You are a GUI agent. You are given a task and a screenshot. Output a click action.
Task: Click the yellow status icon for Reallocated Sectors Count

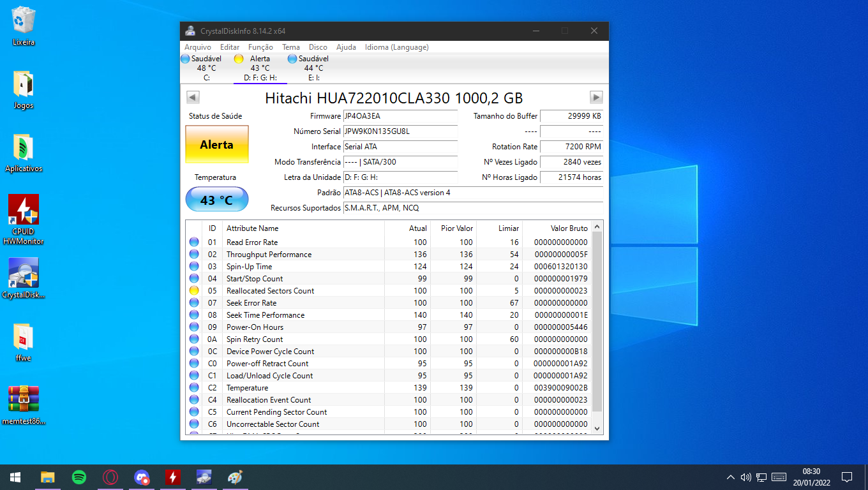point(194,291)
